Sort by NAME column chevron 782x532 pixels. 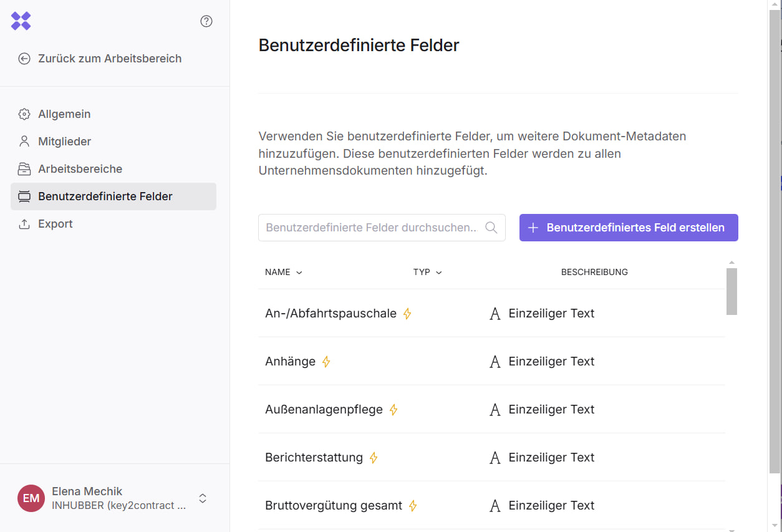tap(299, 273)
